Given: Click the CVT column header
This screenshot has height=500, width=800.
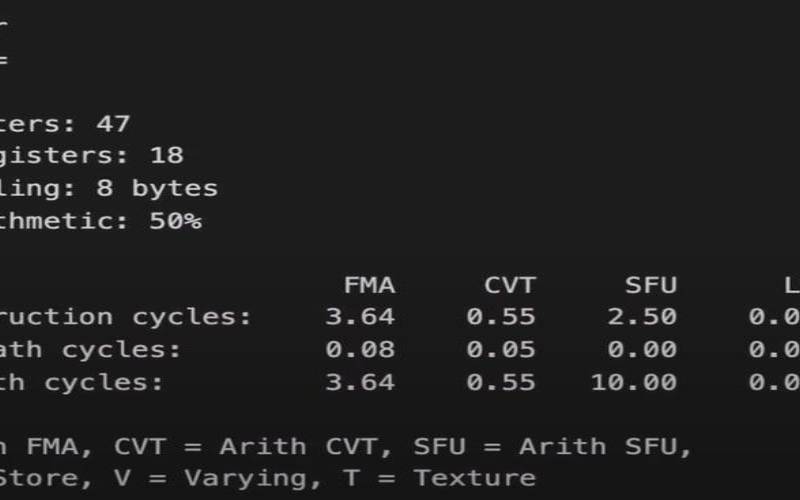Looking at the screenshot, I should pyautogui.click(x=510, y=285).
